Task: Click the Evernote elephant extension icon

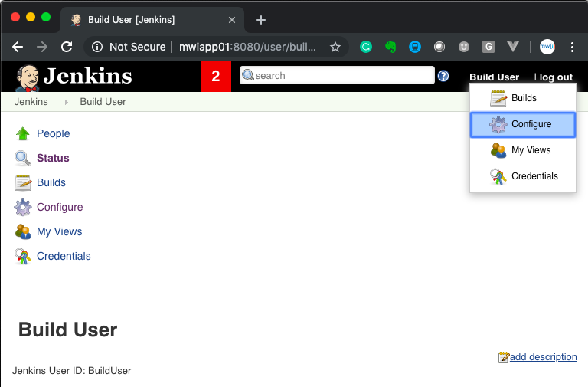Action: [390, 47]
